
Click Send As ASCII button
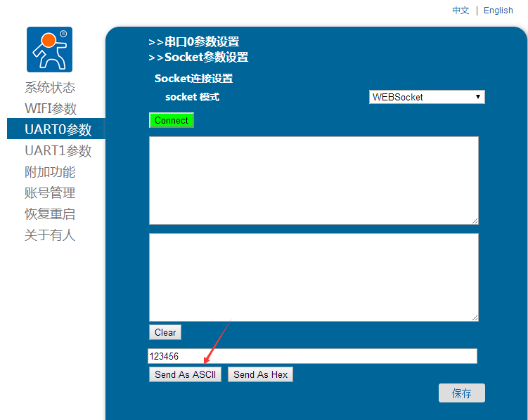click(x=185, y=375)
